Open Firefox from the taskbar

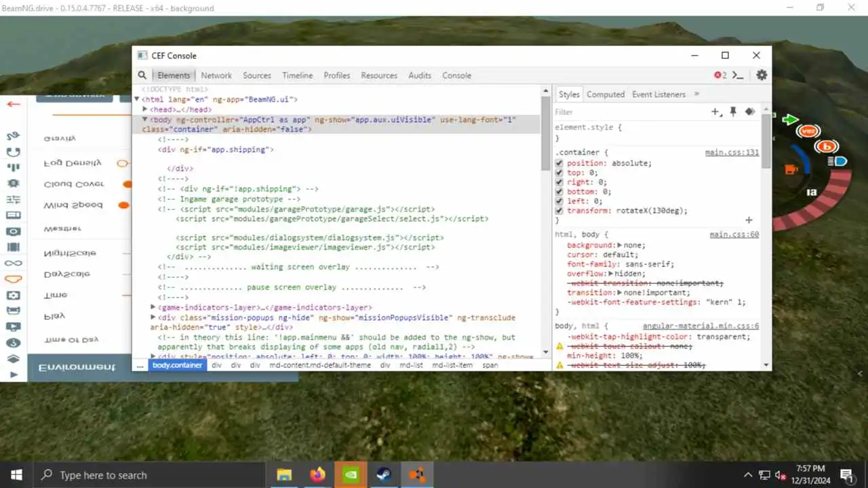tap(317, 474)
